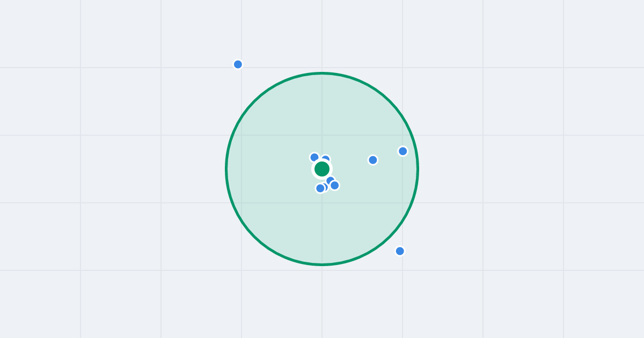Click the blue dot outside the circle's upper-left
The image size is (644, 338).
point(238,64)
